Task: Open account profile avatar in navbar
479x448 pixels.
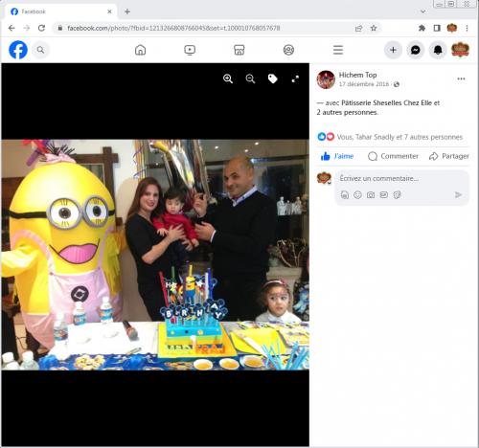Action: pyautogui.click(x=460, y=50)
